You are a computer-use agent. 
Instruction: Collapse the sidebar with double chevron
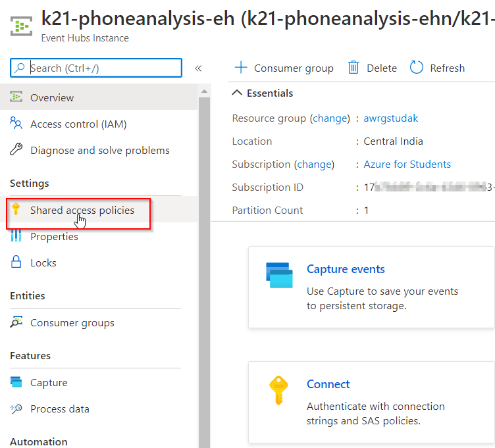[198, 68]
